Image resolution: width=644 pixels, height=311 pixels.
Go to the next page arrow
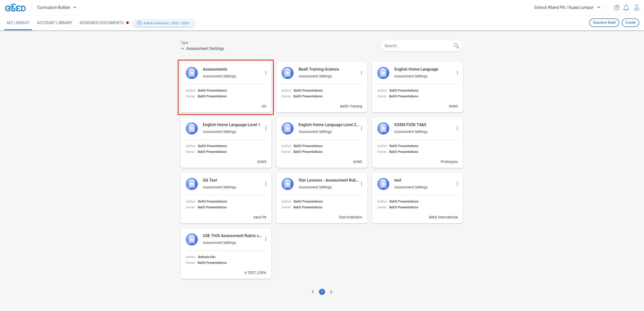331,292
